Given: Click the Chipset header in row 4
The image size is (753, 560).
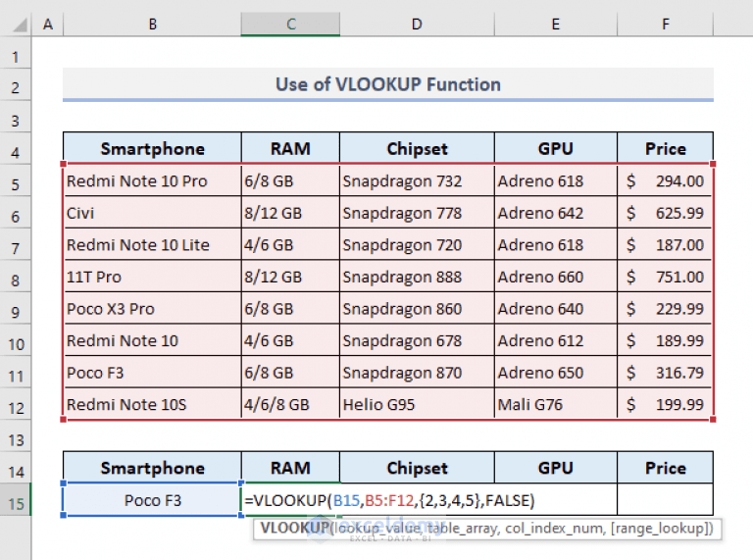Looking at the screenshot, I should pos(417,149).
